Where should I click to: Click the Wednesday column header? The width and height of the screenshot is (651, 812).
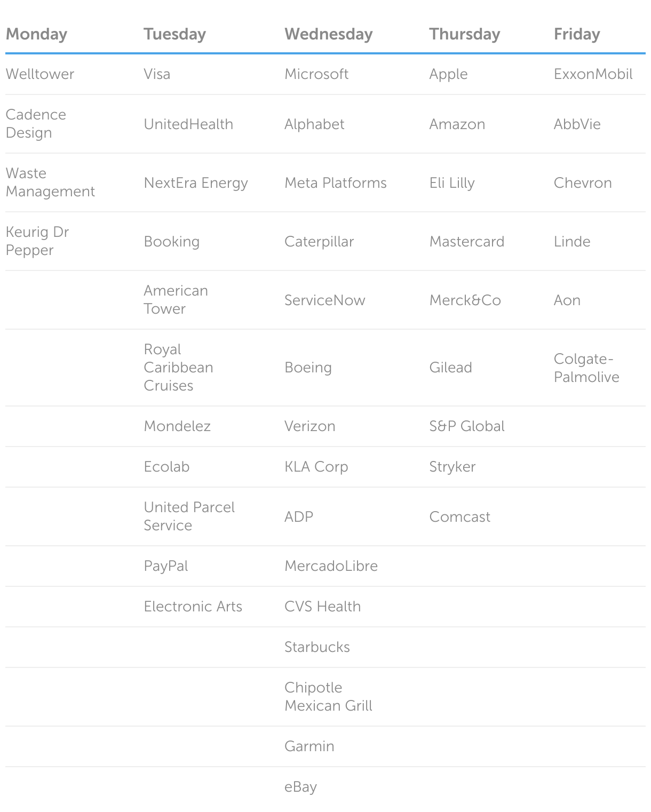click(x=328, y=34)
